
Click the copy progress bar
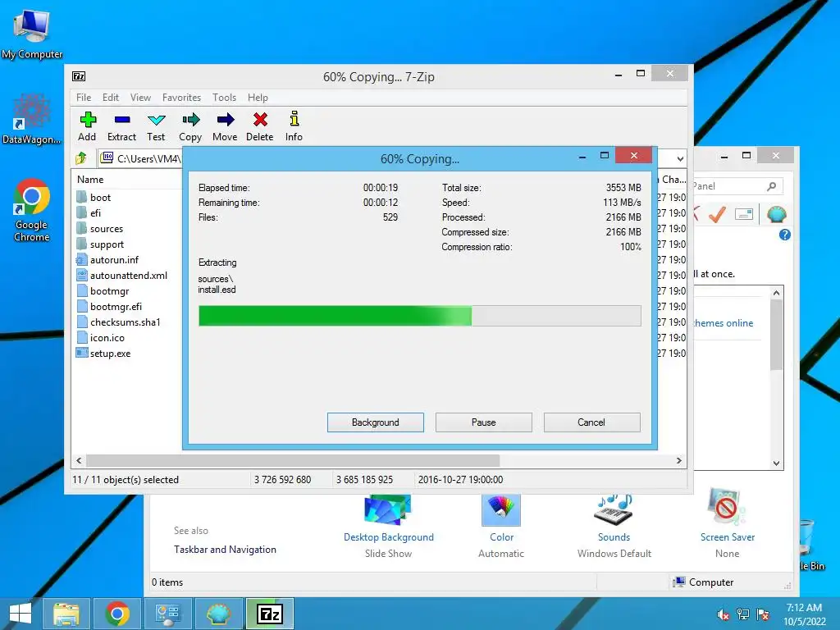pos(420,316)
